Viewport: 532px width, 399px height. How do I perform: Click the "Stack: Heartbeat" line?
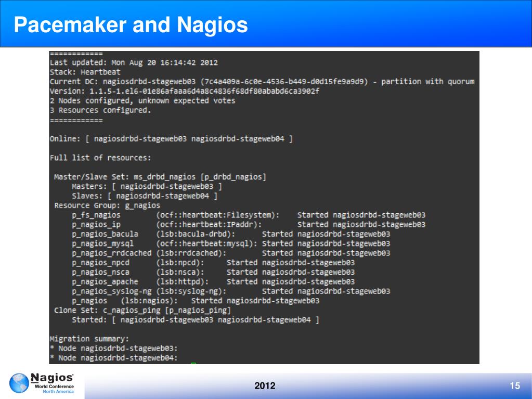[85, 72]
